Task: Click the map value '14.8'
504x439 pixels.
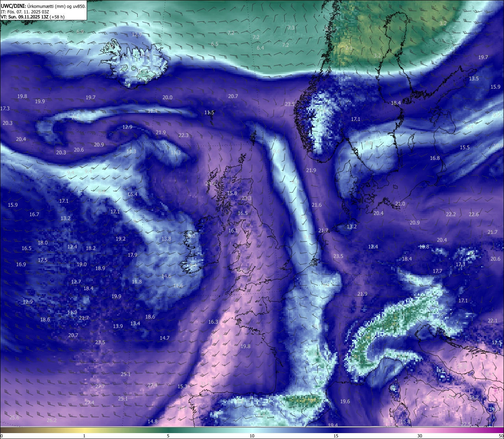Action: (x=152, y=421)
